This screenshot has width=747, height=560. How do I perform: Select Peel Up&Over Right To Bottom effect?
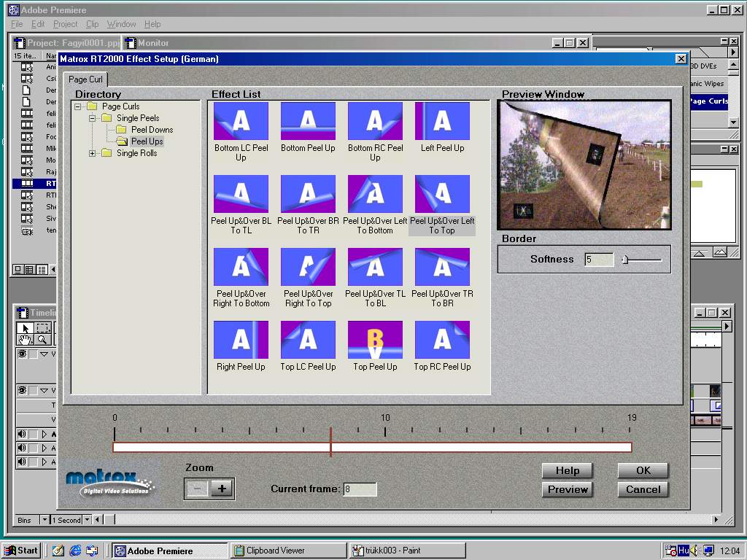pos(241,267)
